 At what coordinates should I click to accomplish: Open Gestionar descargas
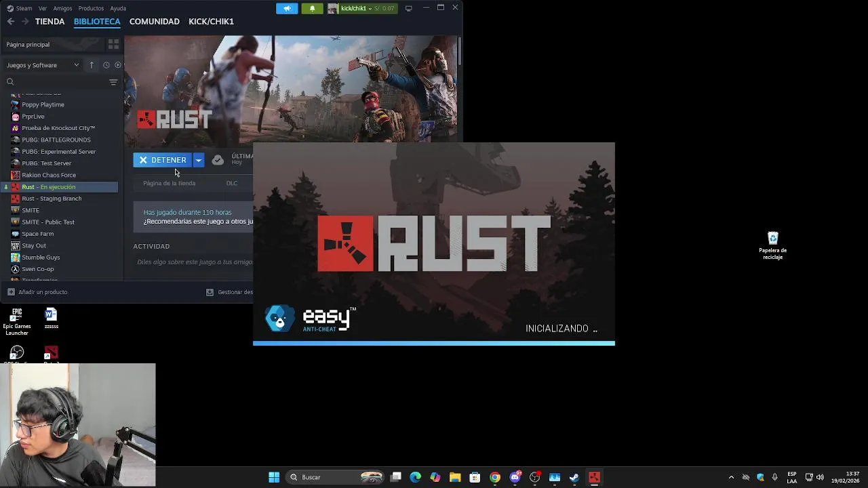tap(230, 292)
